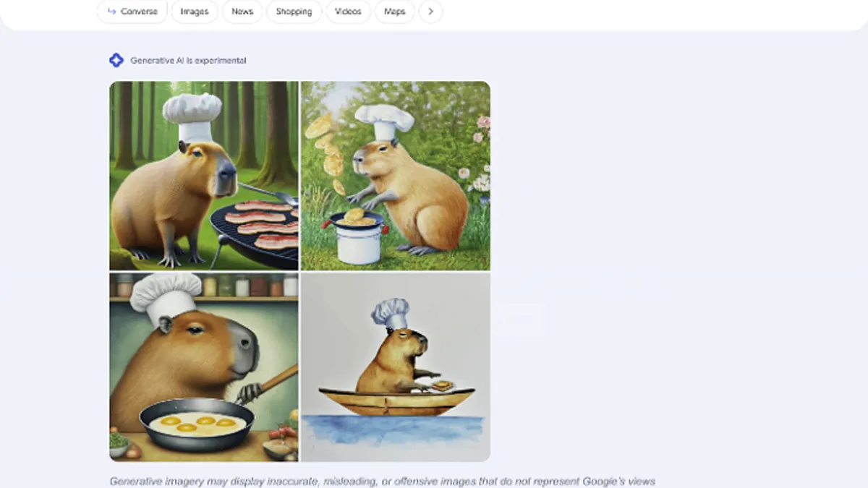This screenshot has height=488, width=868.
Task: Click the frying pan with four eggs
Action: pos(197,424)
